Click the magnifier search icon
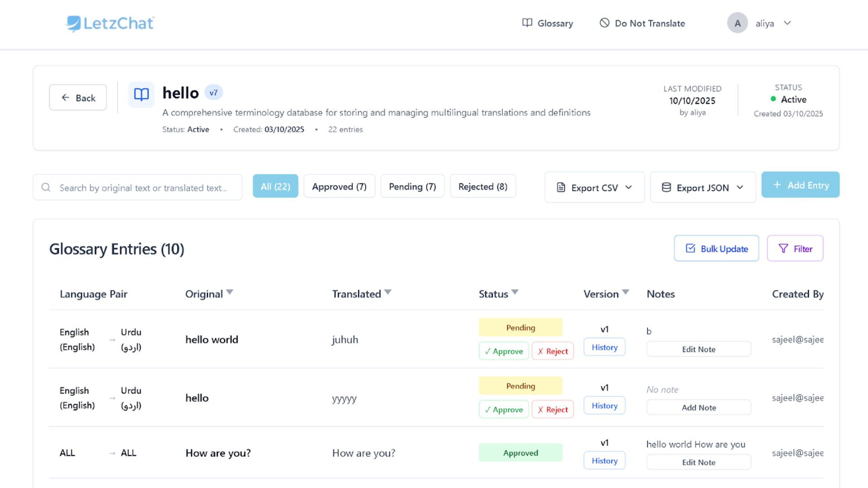Image resolution: width=868 pixels, height=488 pixels. [46, 188]
